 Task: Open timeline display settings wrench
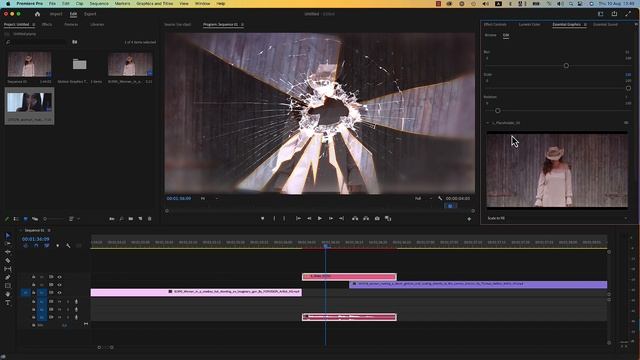tap(68, 246)
